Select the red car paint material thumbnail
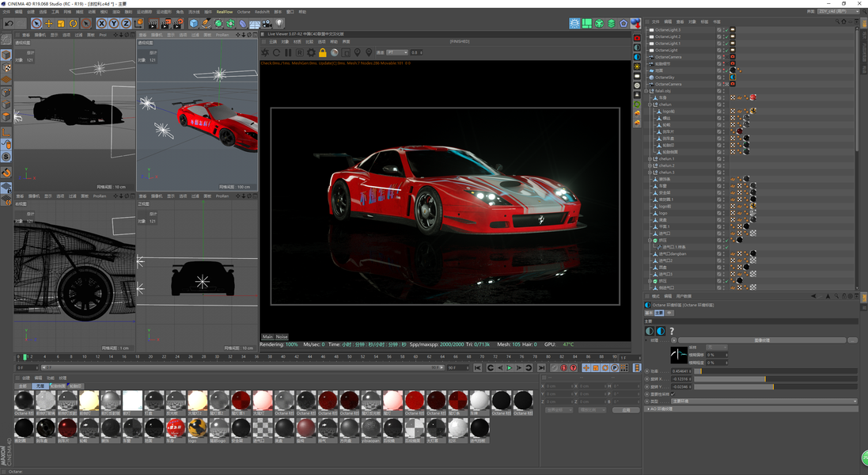 pos(415,401)
